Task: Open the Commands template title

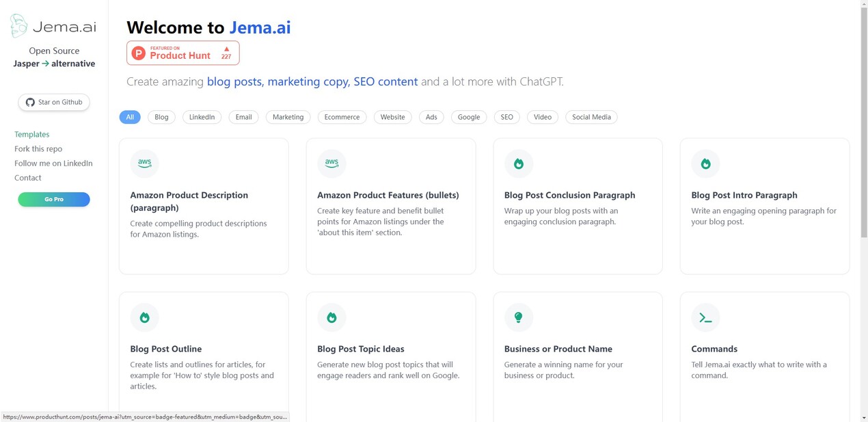Action: (x=714, y=349)
